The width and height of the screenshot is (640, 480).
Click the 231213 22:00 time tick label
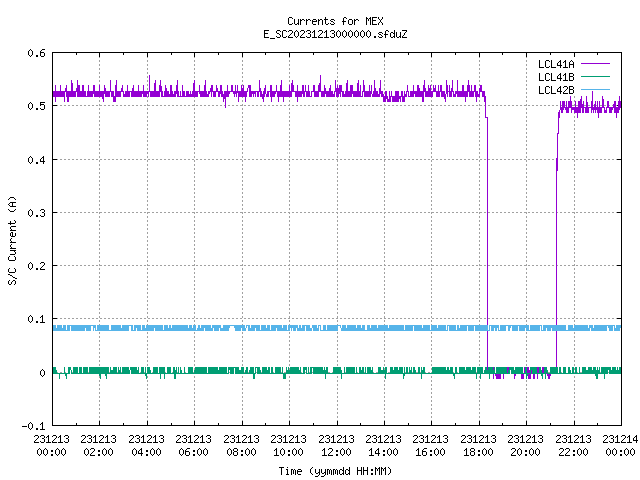(x=573, y=446)
